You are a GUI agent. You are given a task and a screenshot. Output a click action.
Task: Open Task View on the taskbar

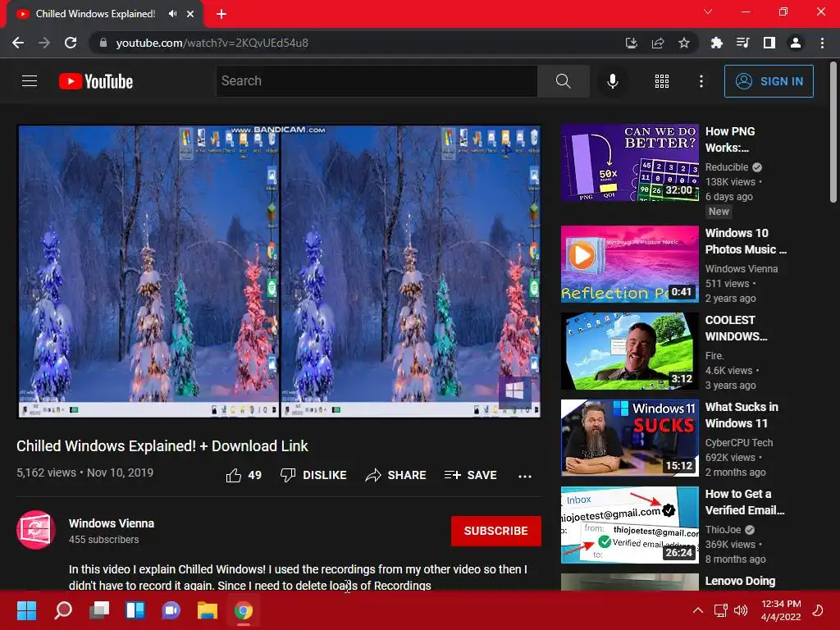99,610
